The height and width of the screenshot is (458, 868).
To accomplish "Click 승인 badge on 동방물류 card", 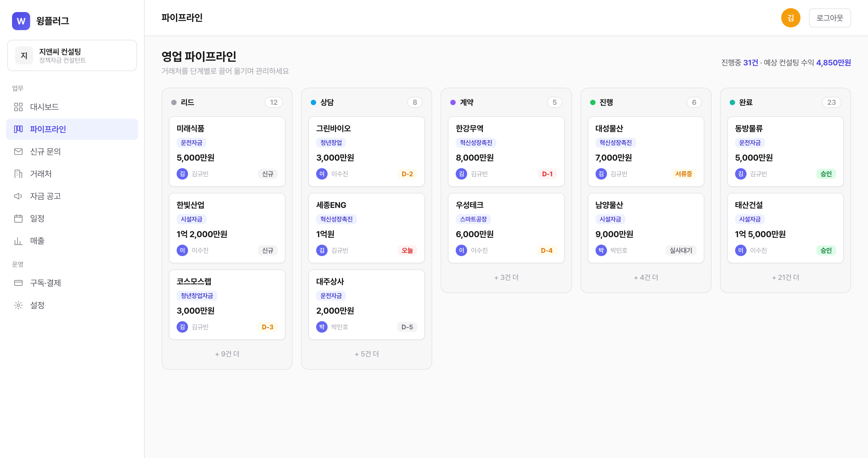I will 826,174.
